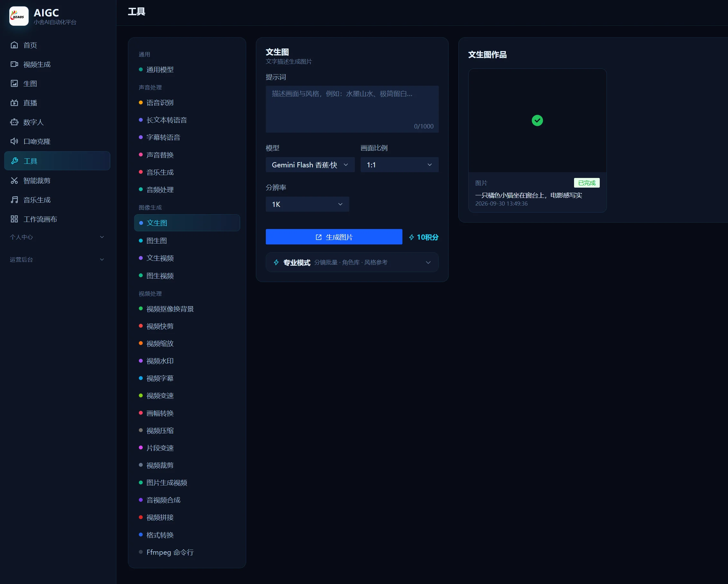728x584 pixels.
Task: Click the 已完成 status badge
Action: click(x=587, y=182)
